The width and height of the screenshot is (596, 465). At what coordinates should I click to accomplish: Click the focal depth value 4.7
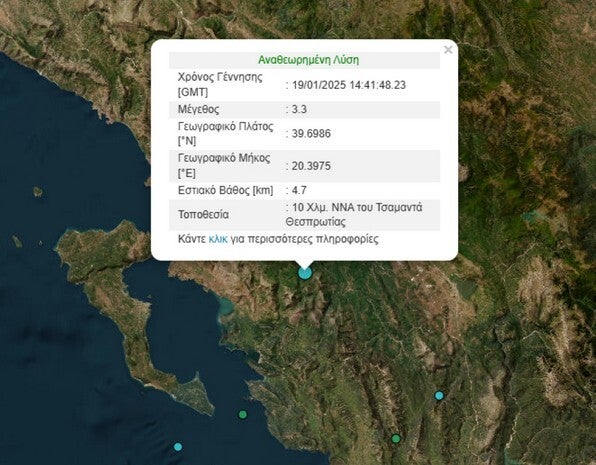pos(299,190)
